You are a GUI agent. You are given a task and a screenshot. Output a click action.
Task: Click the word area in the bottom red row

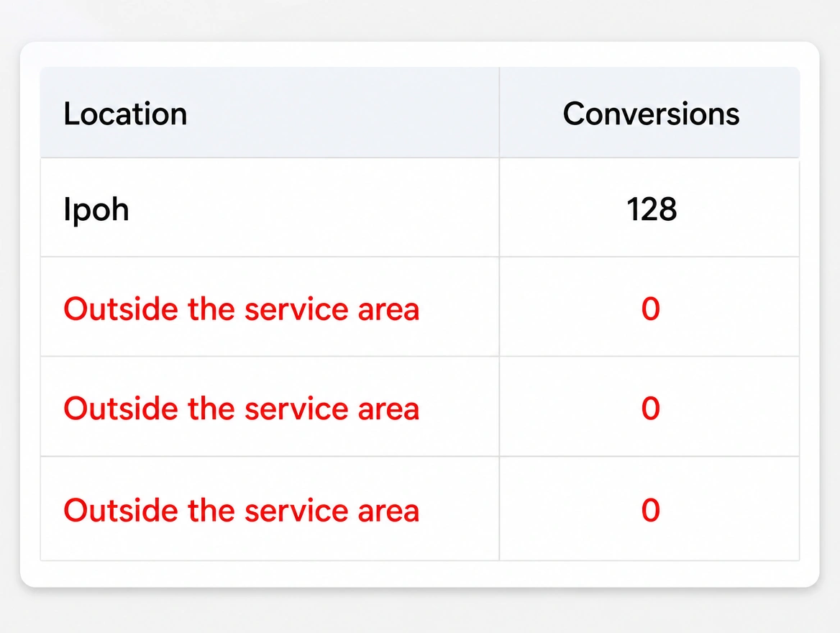(x=388, y=510)
